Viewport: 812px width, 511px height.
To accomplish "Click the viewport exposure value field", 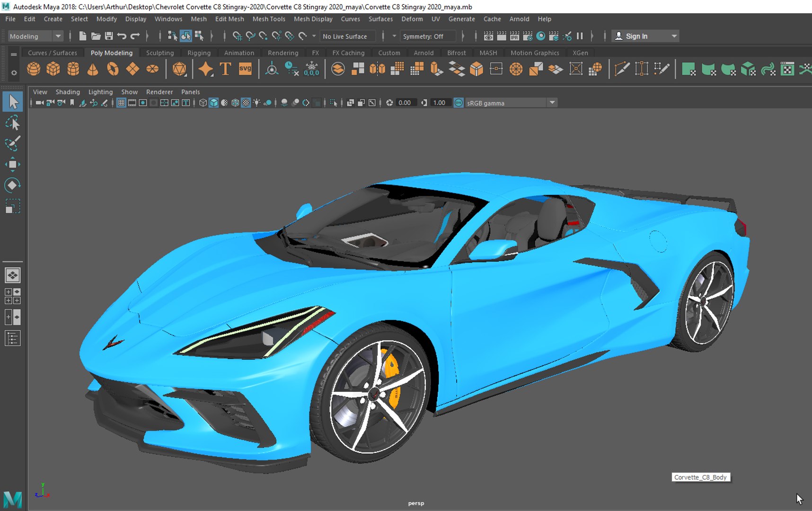I will (406, 103).
